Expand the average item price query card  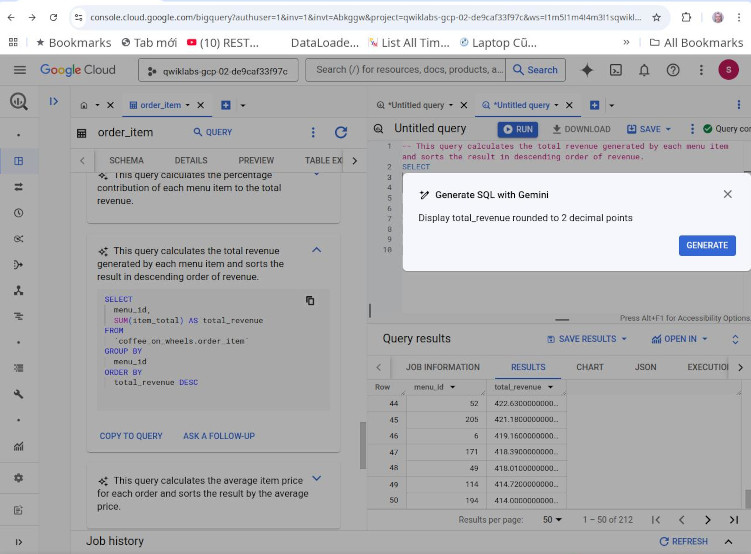(x=317, y=478)
